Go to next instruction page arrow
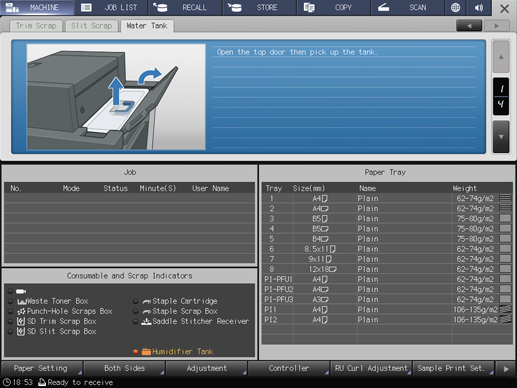Screen dimensions: 517x388 pyautogui.click(x=501, y=137)
